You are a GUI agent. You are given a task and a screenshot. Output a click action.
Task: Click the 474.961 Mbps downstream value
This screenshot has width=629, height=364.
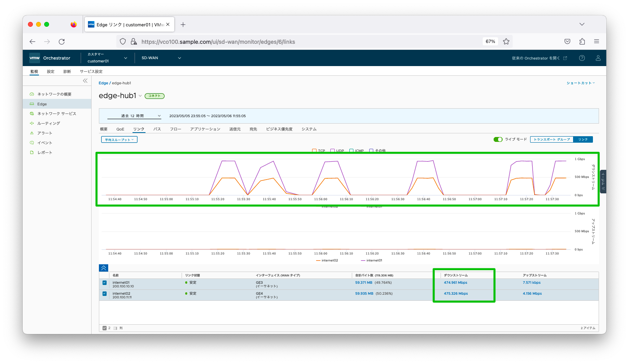tap(456, 283)
